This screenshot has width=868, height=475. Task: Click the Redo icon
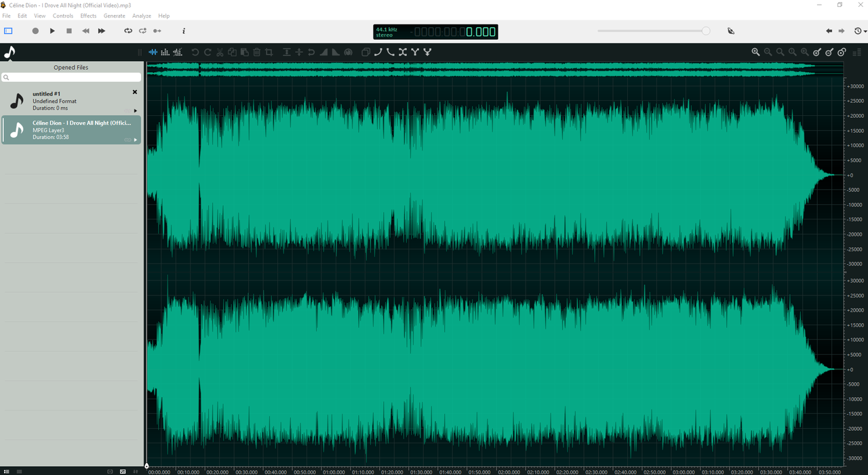208,52
